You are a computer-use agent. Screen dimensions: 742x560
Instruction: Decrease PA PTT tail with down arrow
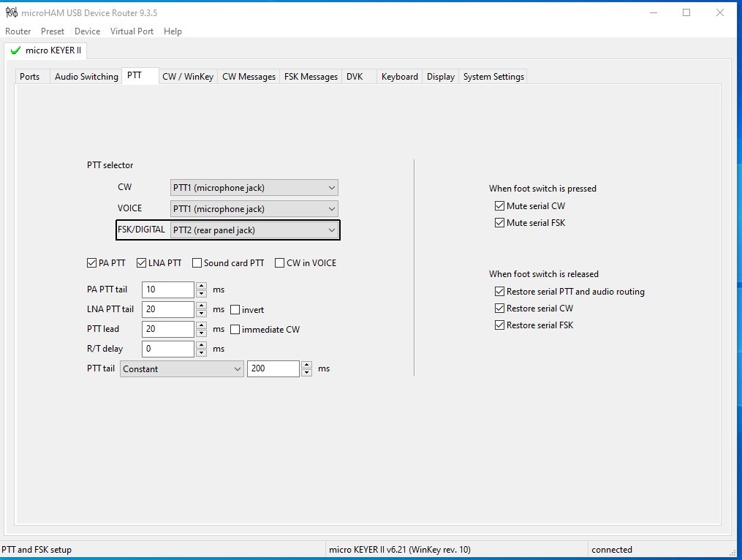pos(202,293)
